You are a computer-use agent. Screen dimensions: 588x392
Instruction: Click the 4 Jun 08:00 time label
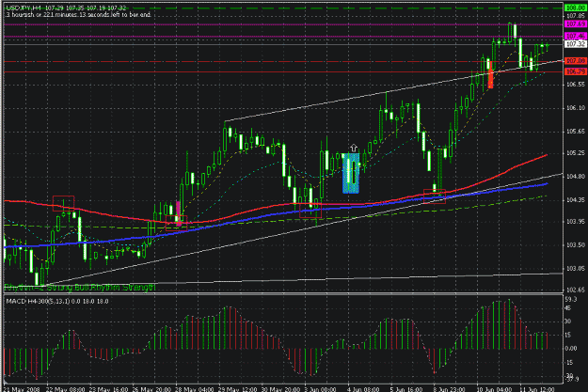pyautogui.click(x=363, y=389)
